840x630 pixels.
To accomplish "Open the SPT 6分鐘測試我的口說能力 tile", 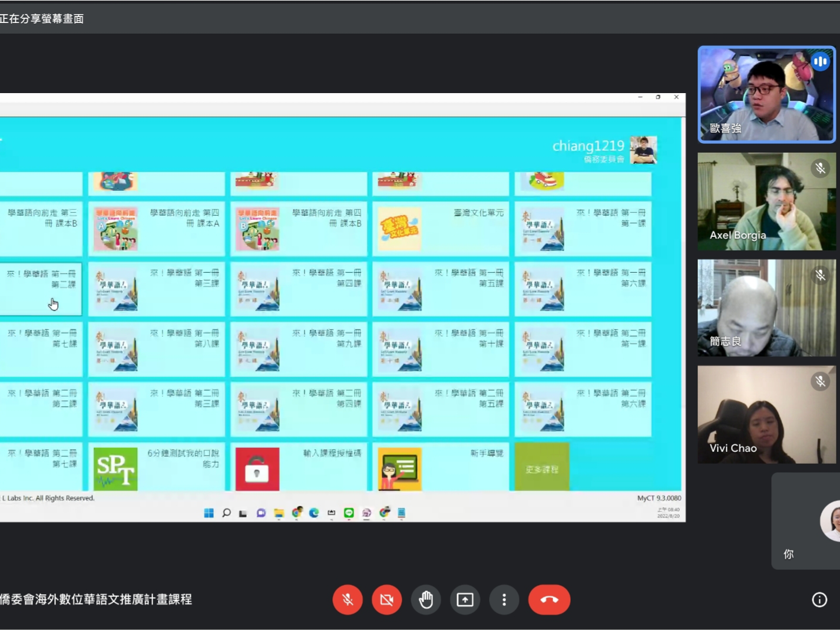I will click(x=115, y=469).
